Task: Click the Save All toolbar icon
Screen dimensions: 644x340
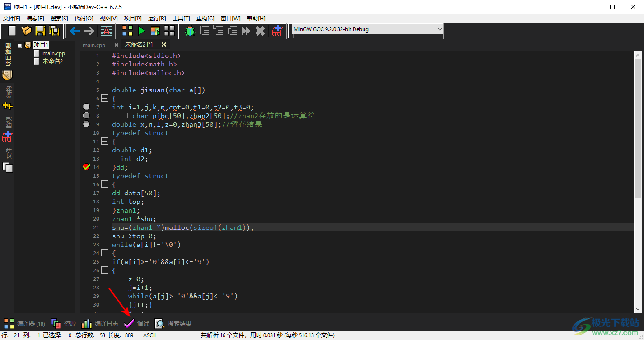Action: click(54, 31)
